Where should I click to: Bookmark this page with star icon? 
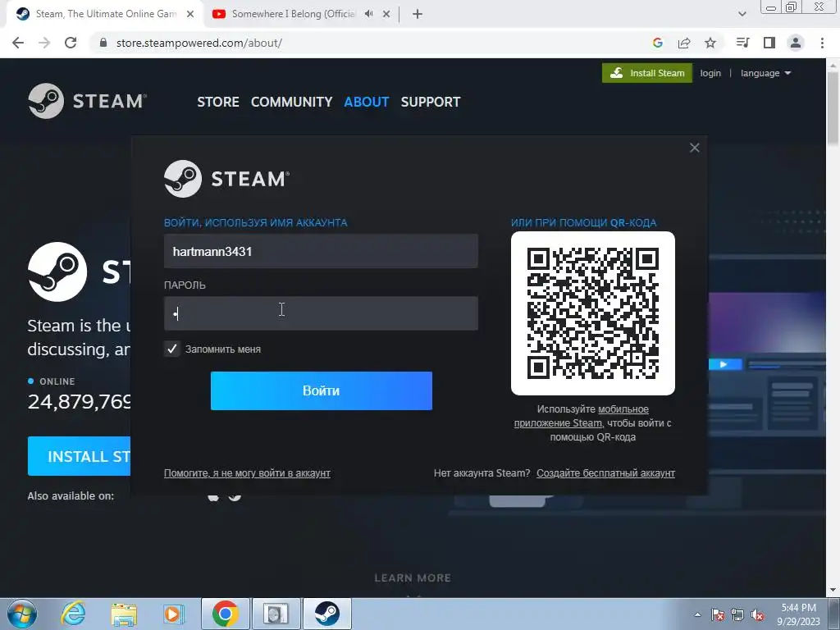[x=710, y=43]
